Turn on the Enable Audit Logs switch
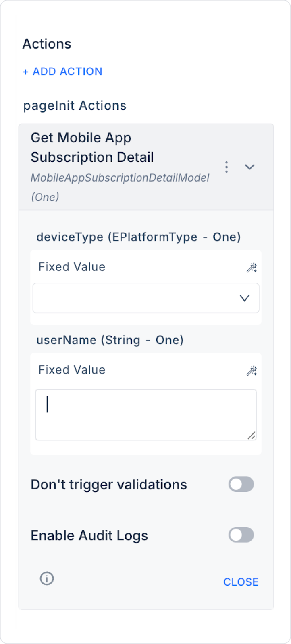This screenshot has height=644, width=291. coord(241,535)
